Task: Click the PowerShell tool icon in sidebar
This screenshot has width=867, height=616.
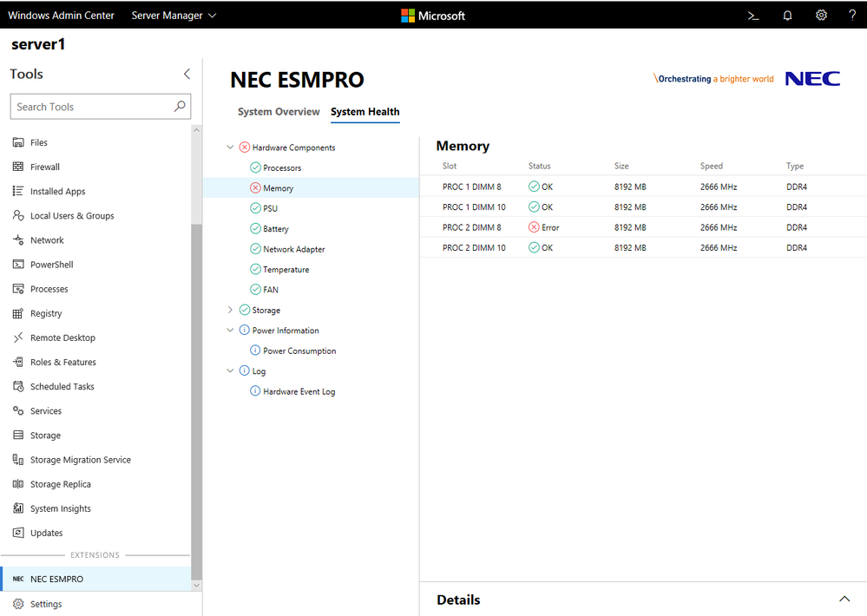Action: pos(18,265)
